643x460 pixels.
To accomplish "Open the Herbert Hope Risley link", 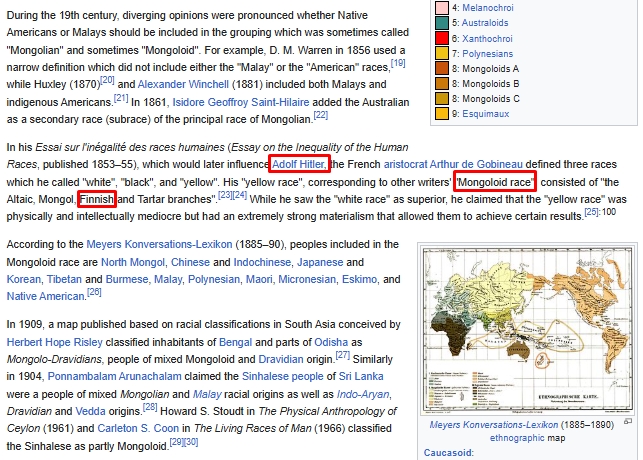I will [x=55, y=342].
